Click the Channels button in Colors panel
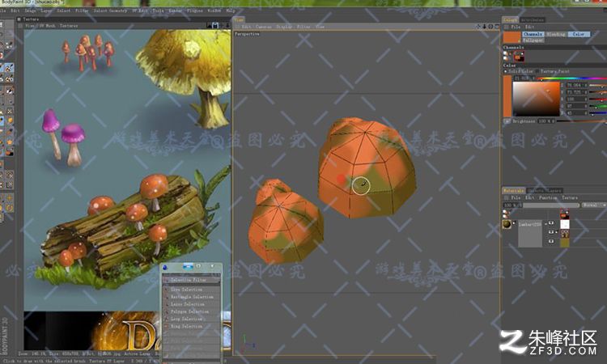The image size is (607, 364). [533, 34]
